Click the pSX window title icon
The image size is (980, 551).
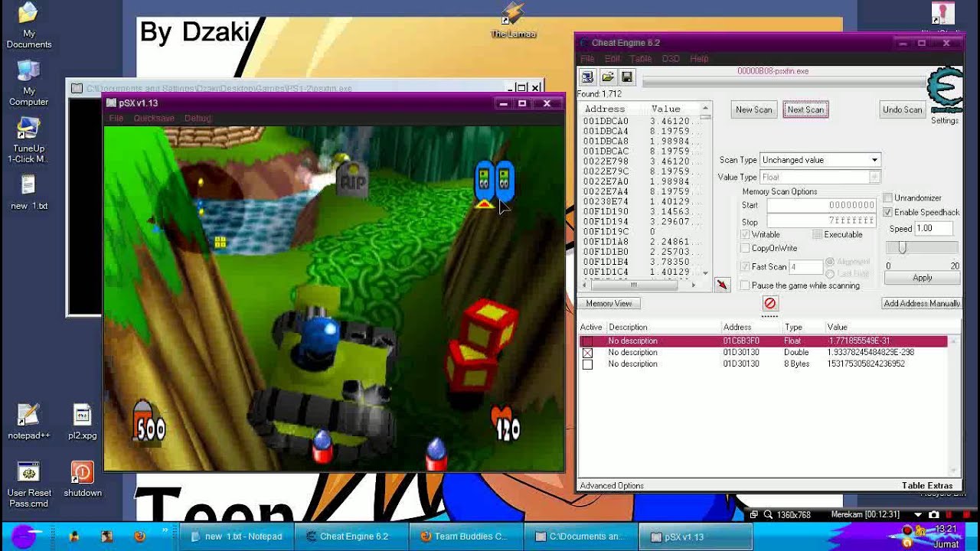[x=111, y=103]
